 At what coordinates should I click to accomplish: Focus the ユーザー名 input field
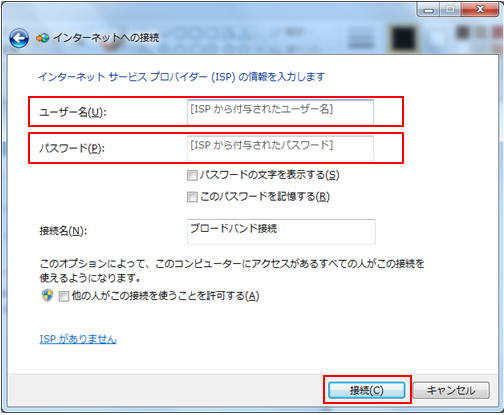point(280,112)
